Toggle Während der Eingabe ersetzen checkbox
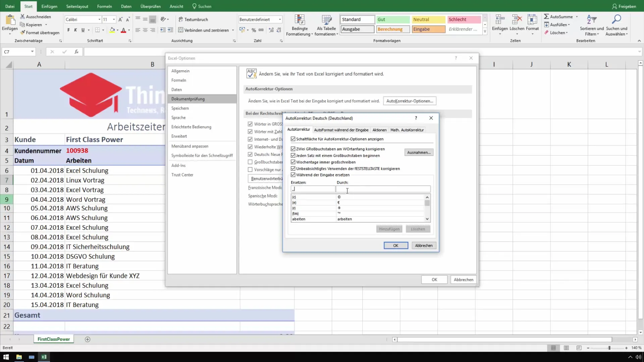Screen dimensions: 644x362 click(x=293, y=175)
